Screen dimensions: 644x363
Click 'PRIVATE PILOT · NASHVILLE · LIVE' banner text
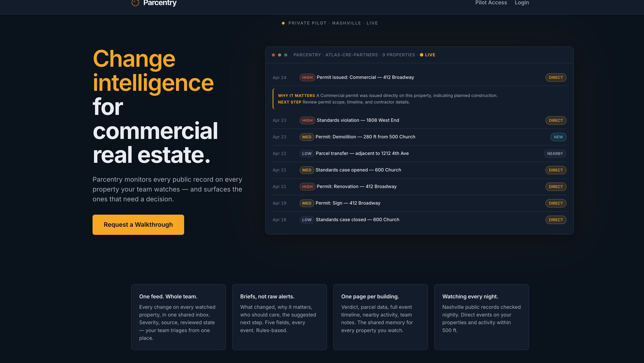(x=333, y=23)
